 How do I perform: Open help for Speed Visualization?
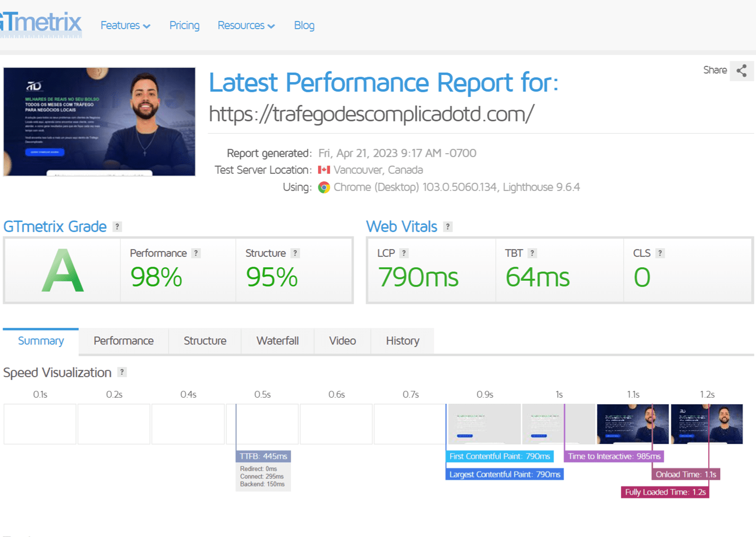pos(122,372)
